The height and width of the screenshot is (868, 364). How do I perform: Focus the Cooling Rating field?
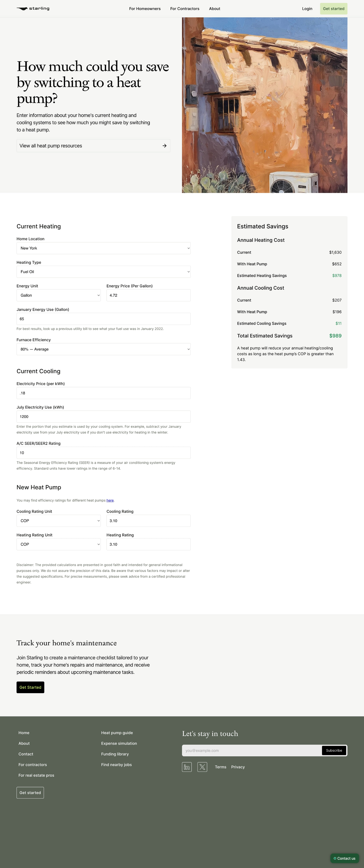tap(148, 521)
